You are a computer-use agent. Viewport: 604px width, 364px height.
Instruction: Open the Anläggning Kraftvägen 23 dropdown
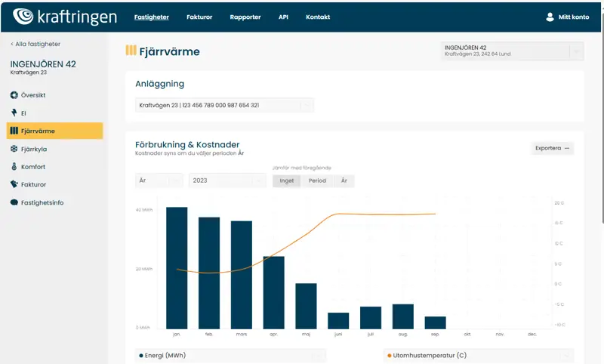pos(225,105)
